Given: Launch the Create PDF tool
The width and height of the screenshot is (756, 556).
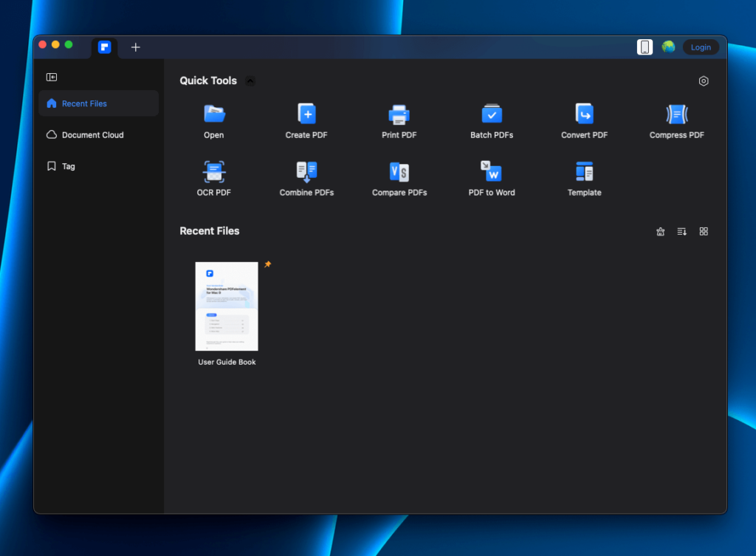Looking at the screenshot, I should pyautogui.click(x=306, y=121).
